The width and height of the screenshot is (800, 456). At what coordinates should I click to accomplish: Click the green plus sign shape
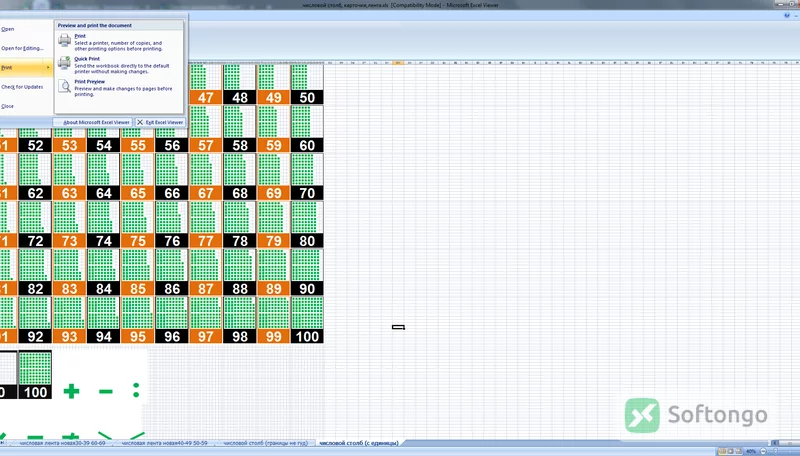pyautogui.click(x=71, y=391)
